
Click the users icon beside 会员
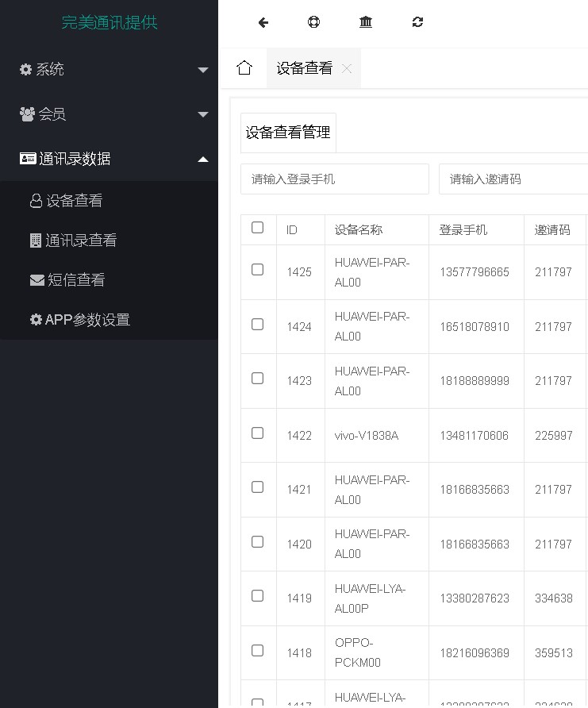(x=27, y=114)
